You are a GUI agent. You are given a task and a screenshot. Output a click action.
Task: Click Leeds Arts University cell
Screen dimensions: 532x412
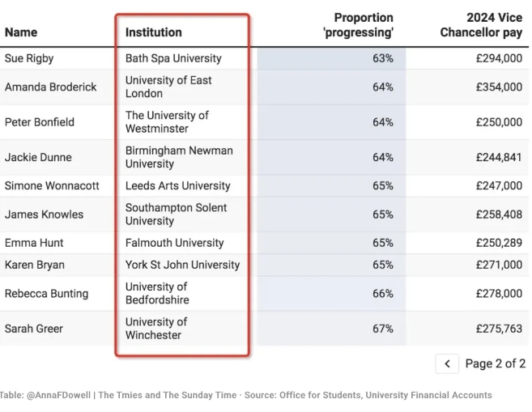click(178, 185)
